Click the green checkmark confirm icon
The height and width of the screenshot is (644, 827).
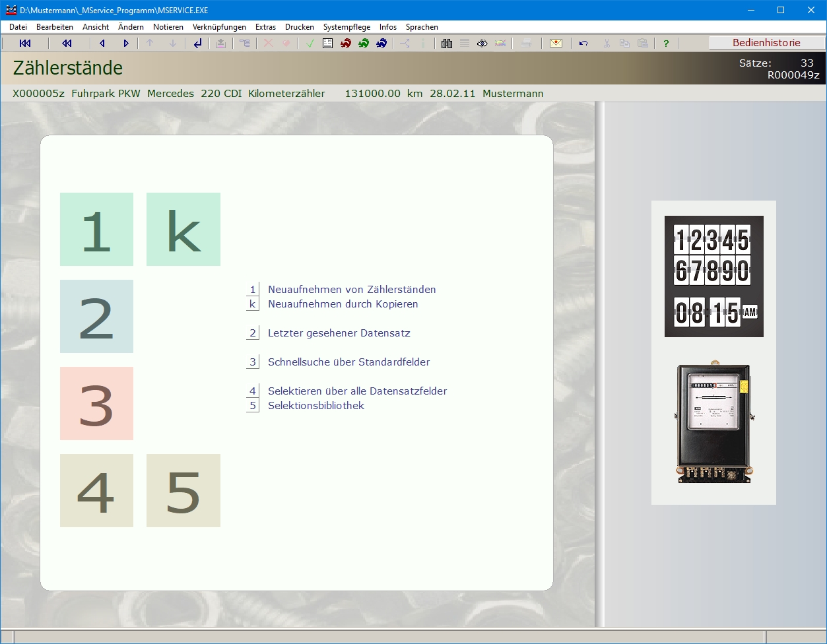point(310,44)
